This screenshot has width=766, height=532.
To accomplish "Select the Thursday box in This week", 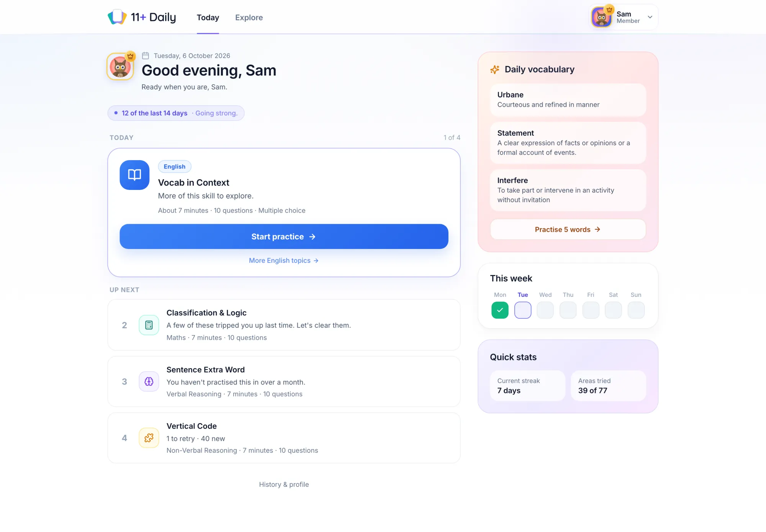I will coord(568,310).
